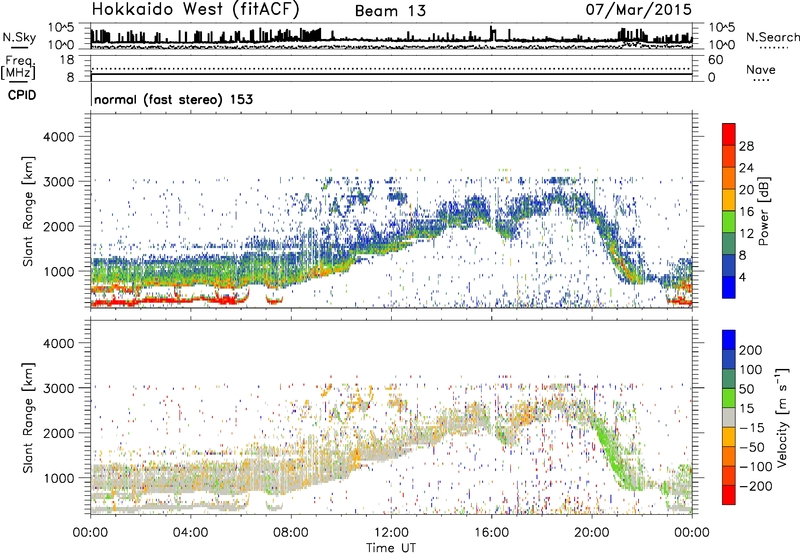Click the '08:00' time axis tick label
This screenshot has height=554, width=800.
pos(291,533)
